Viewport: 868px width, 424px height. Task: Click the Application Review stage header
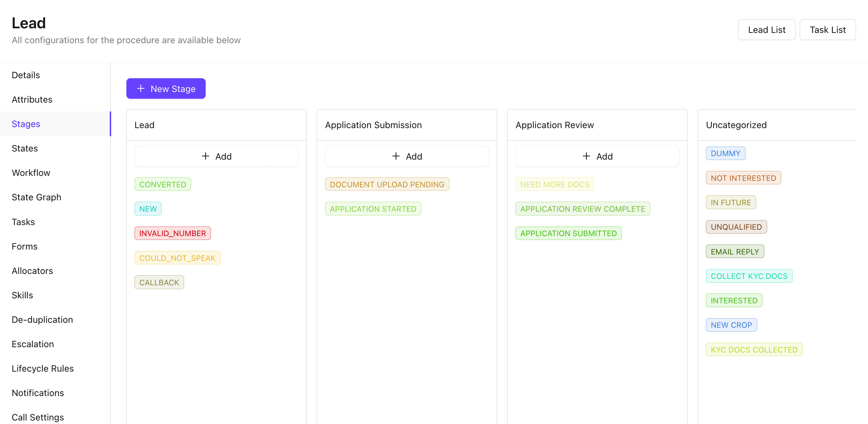pos(554,125)
